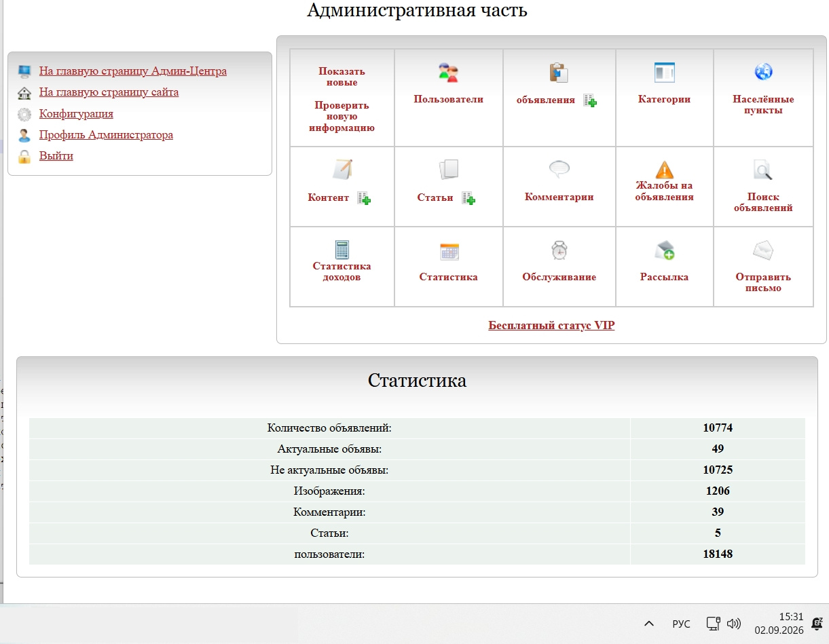Open the Отправить письмо link
This screenshot has height=644, width=829.
pos(763,282)
